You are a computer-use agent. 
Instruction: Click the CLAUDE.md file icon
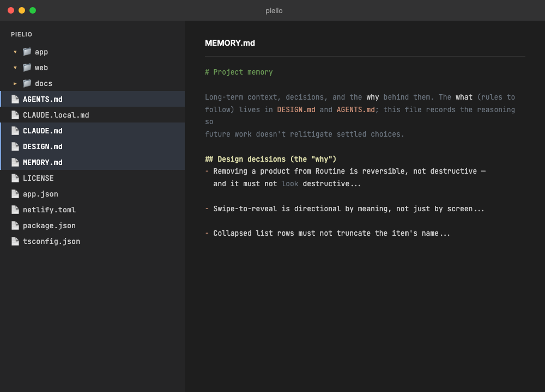pos(15,131)
